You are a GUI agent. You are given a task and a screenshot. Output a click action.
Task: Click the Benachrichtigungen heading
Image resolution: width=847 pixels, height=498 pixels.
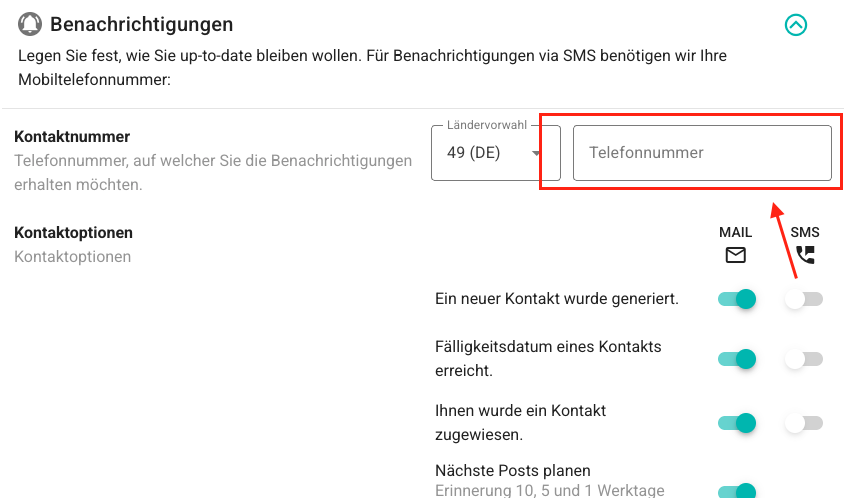point(142,25)
